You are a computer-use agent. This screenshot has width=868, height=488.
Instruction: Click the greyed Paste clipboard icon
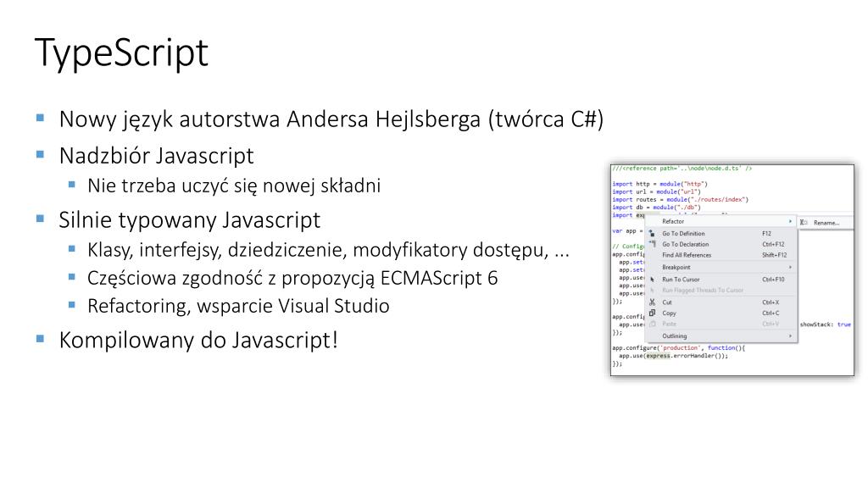(652, 324)
